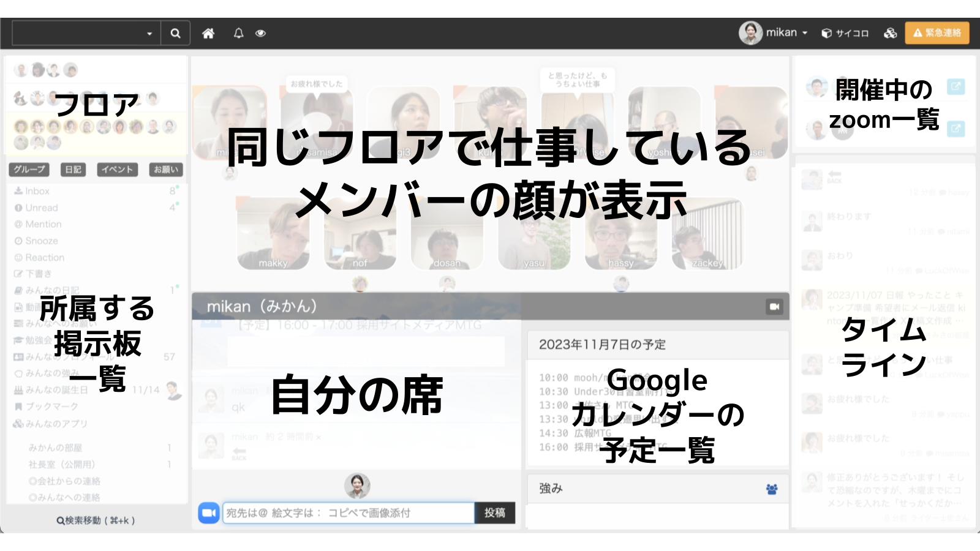Click the search magnifier button
Viewport: 980px width, 551px height.
175,33
